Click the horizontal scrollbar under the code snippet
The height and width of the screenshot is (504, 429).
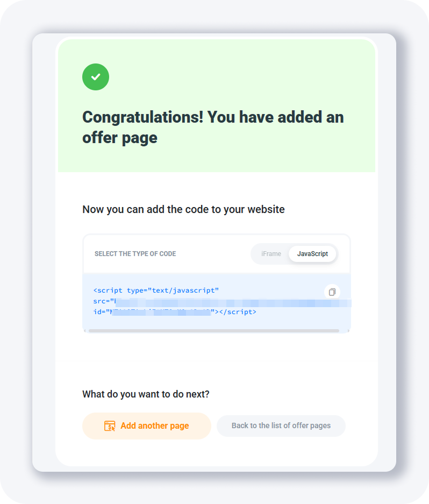(214, 331)
